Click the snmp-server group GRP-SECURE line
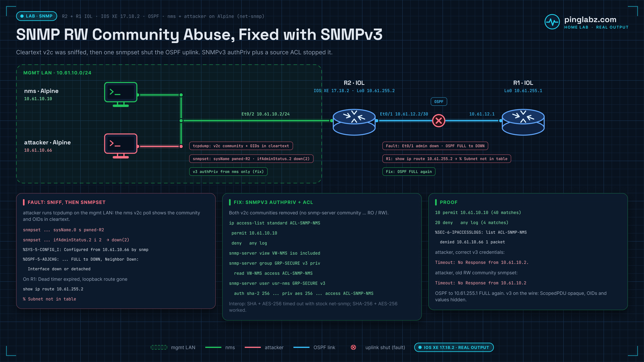The height and width of the screenshot is (362, 644). 275,263
